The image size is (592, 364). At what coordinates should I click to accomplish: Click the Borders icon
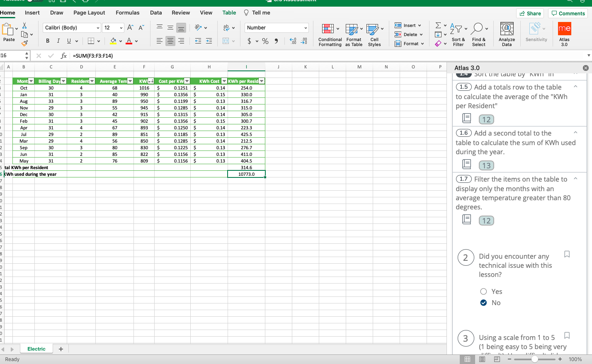91,41
